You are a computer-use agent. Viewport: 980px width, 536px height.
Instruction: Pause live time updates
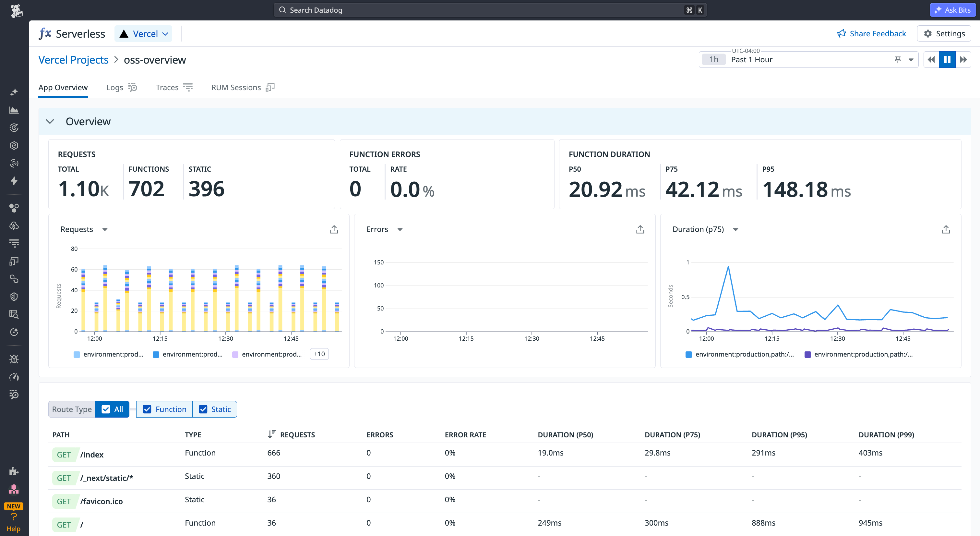[x=947, y=59]
